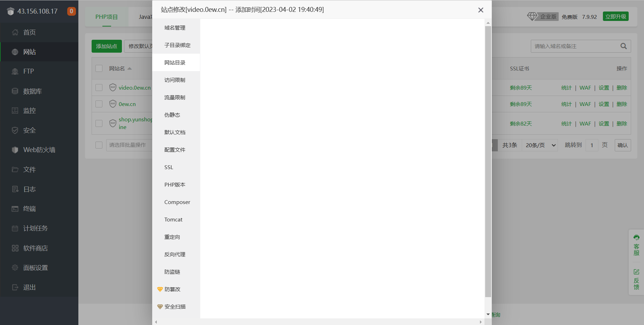The image size is (644, 325).
Task: Open the 请选择批量操作 batch dropdown
Action: [x=129, y=145]
